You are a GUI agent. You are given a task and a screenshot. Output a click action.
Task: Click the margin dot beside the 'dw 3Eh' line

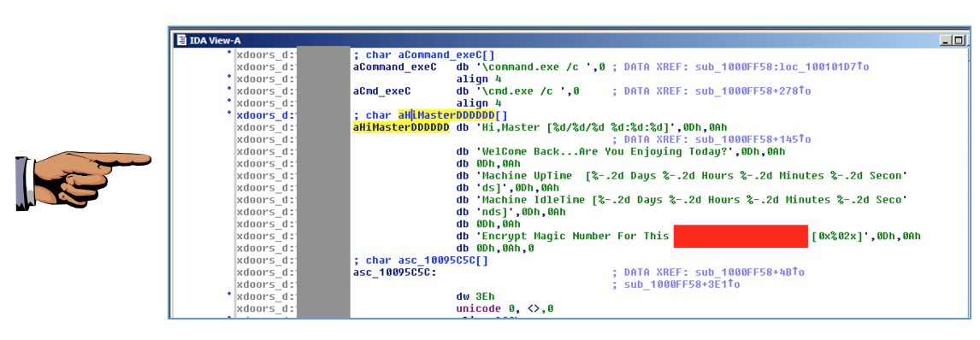[x=229, y=293]
